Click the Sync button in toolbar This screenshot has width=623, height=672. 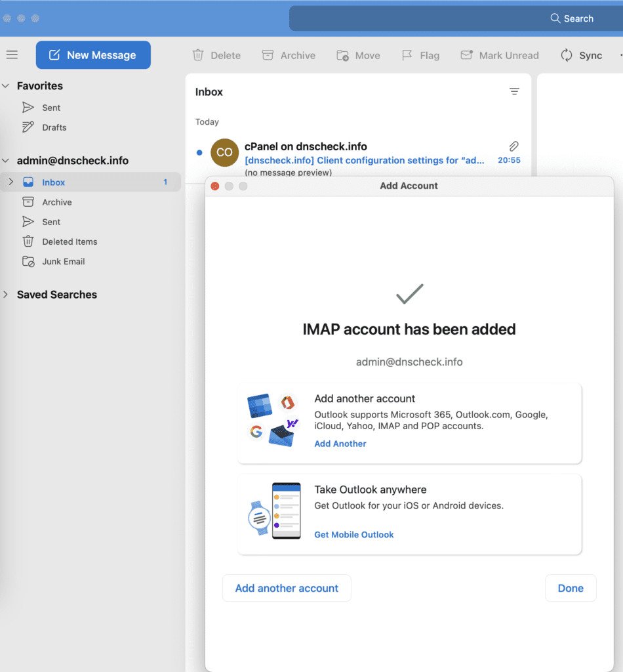point(582,55)
